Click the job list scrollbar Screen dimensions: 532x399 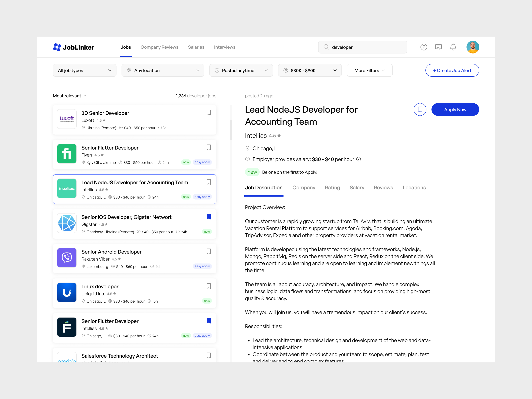231,130
